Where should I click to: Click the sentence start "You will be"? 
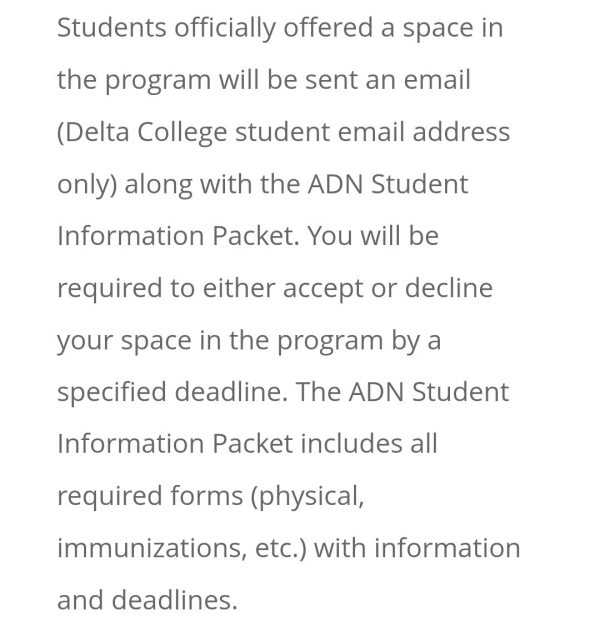373,236
